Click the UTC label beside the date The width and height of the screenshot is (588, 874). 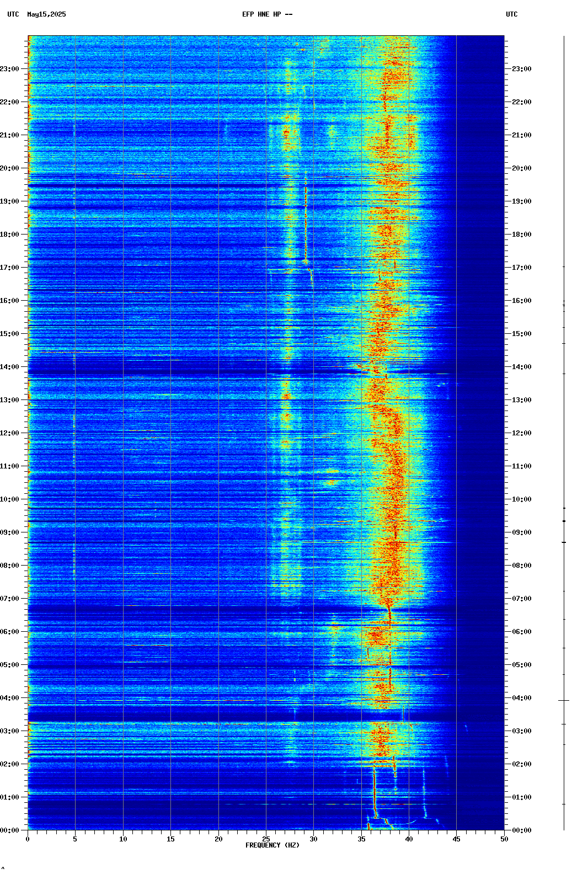tap(13, 14)
